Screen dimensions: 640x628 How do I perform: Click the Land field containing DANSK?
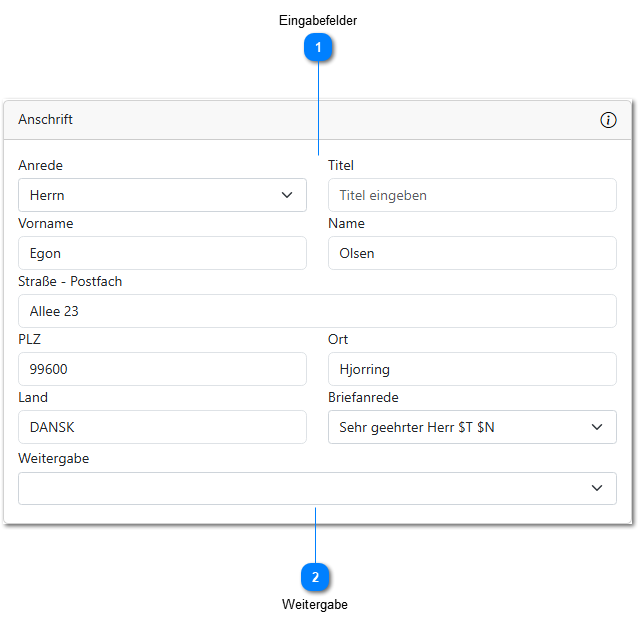162,427
